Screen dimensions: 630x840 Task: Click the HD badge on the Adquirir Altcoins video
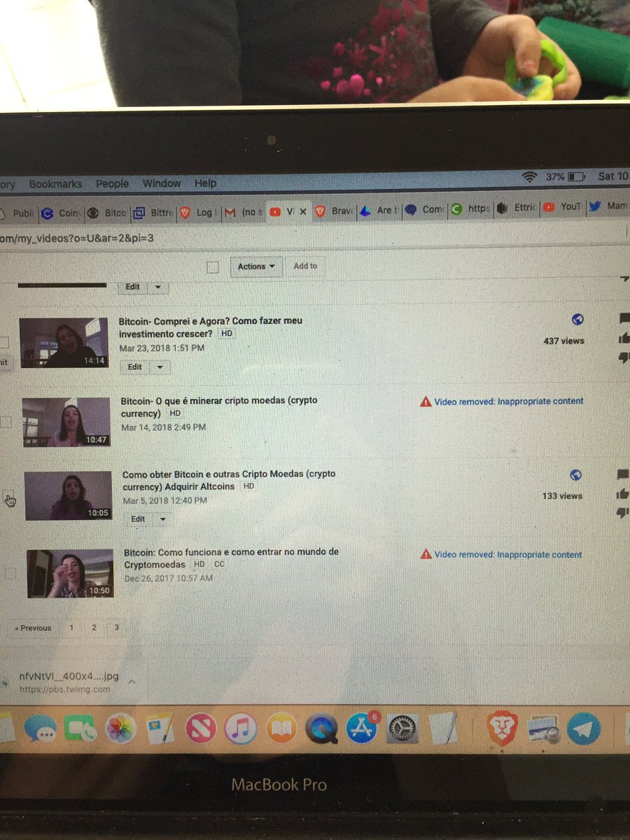click(248, 486)
